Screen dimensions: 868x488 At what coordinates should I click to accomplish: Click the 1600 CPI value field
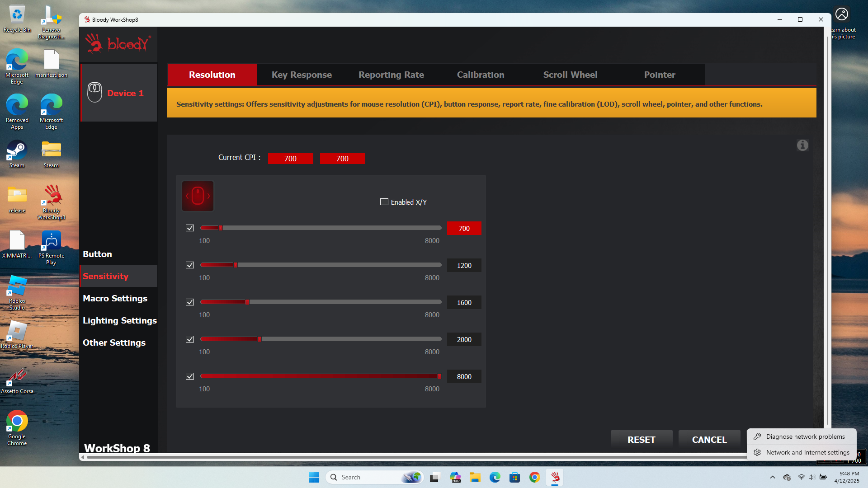pos(464,302)
